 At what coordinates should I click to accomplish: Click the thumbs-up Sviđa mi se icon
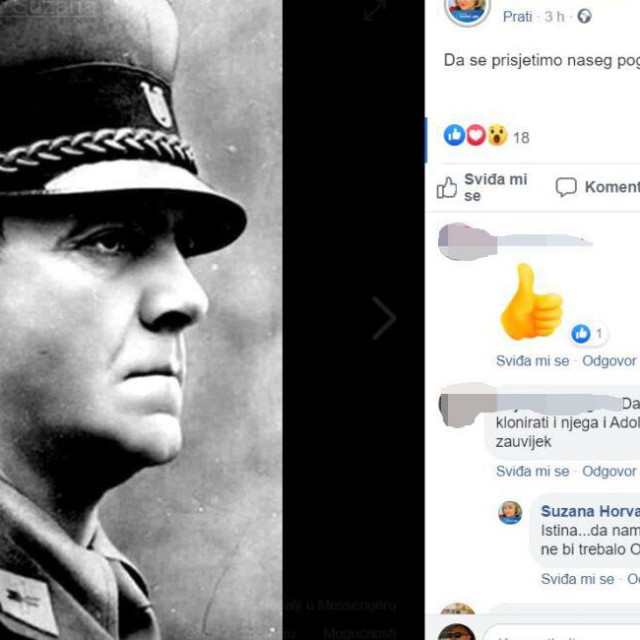(x=447, y=187)
